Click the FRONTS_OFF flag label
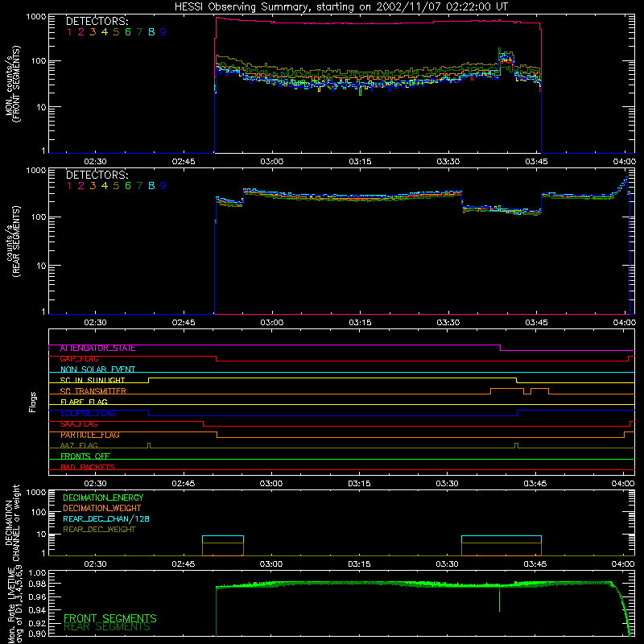 (85, 456)
